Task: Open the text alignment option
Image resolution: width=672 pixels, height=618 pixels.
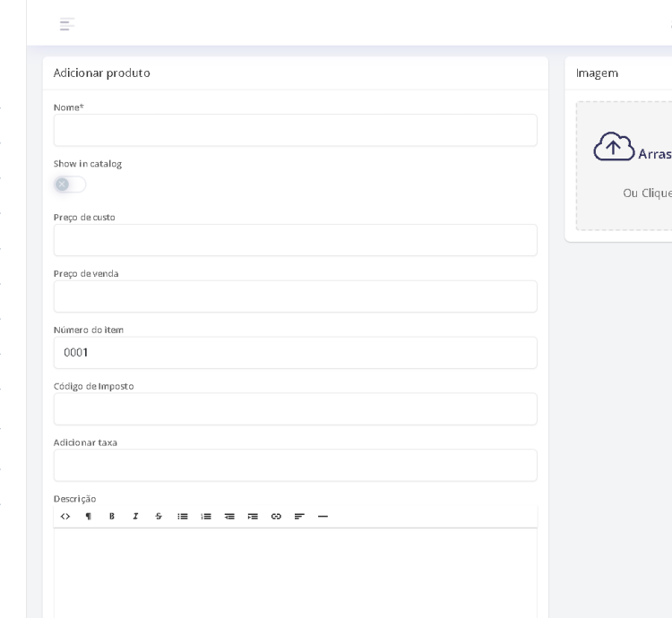Action: tap(299, 517)
